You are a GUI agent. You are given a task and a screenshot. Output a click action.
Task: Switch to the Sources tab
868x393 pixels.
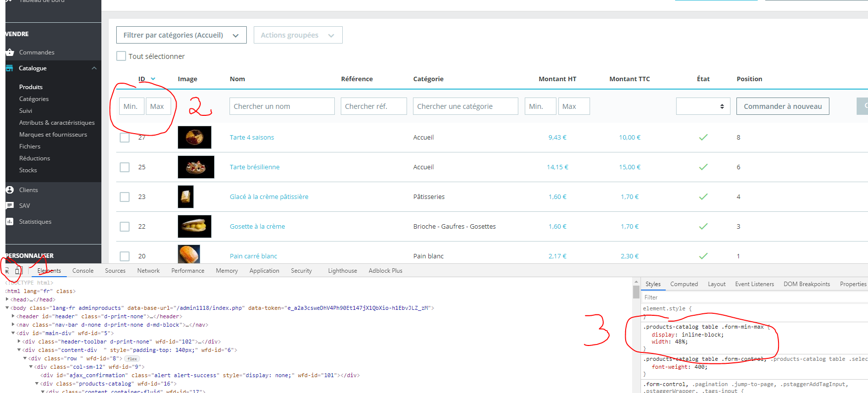pyautogui.click(x=115, y=271)
